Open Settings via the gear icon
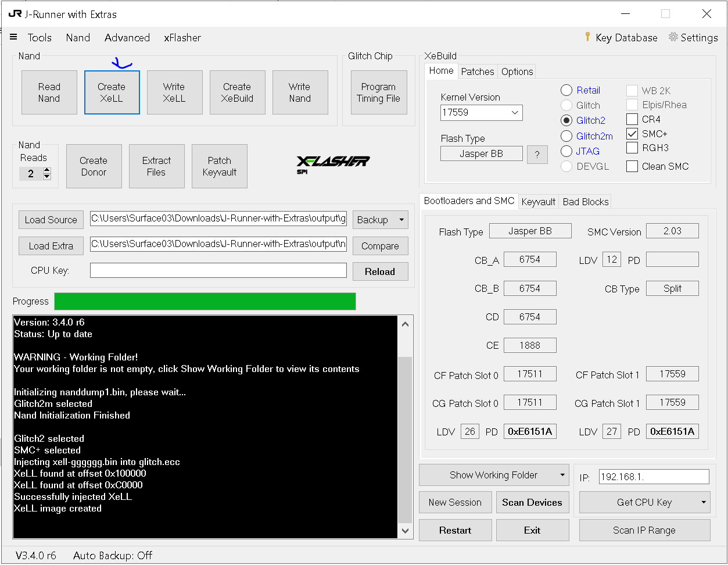Viewport: 728px width, 565px height. coord(673,37)
